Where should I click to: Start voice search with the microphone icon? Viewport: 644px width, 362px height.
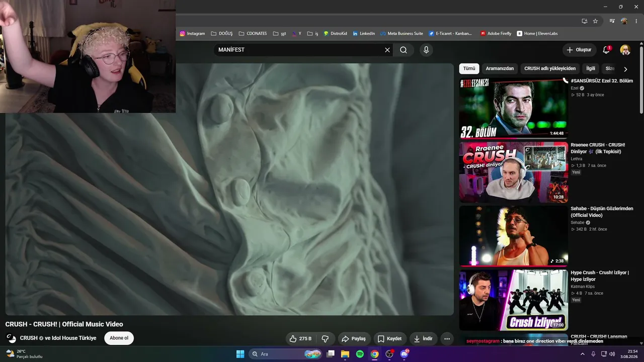point(426,50)
